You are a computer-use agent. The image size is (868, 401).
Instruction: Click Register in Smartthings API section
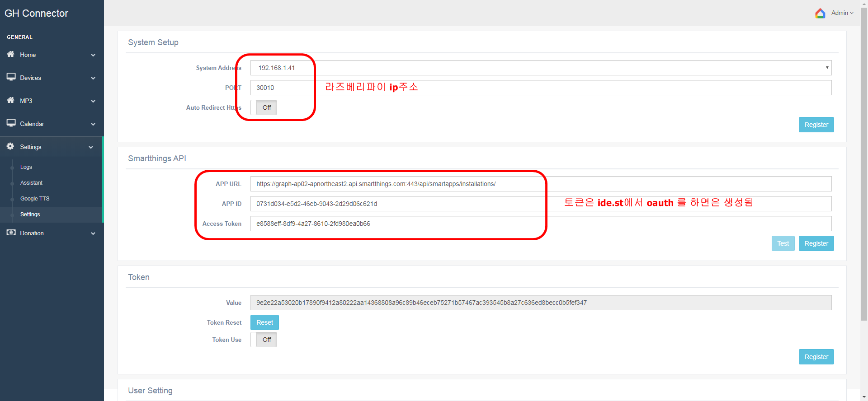click(x=816, y=243)
